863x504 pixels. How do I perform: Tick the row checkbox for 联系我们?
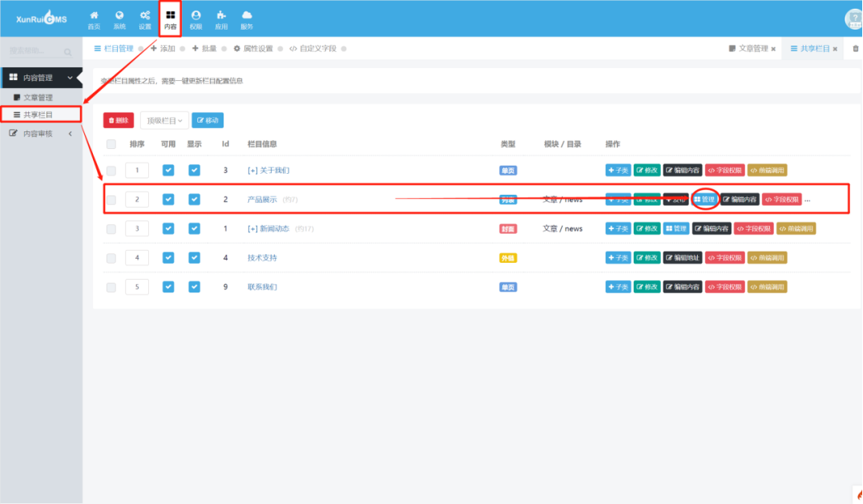pos(111,287)
